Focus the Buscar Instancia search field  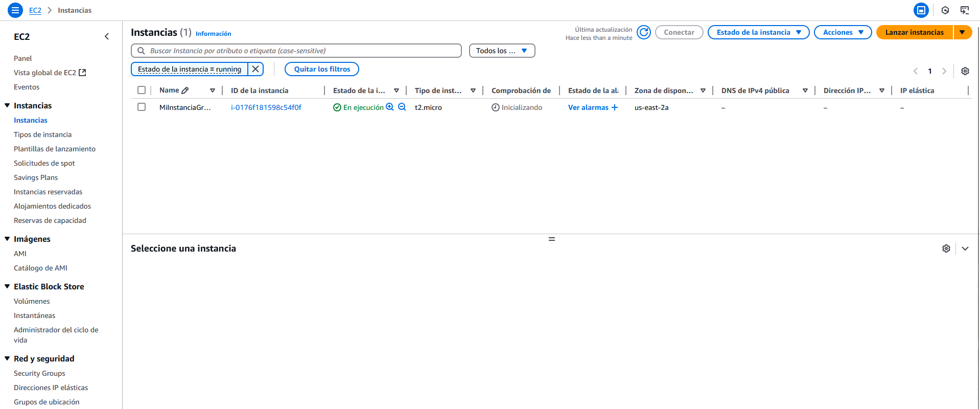296,51
